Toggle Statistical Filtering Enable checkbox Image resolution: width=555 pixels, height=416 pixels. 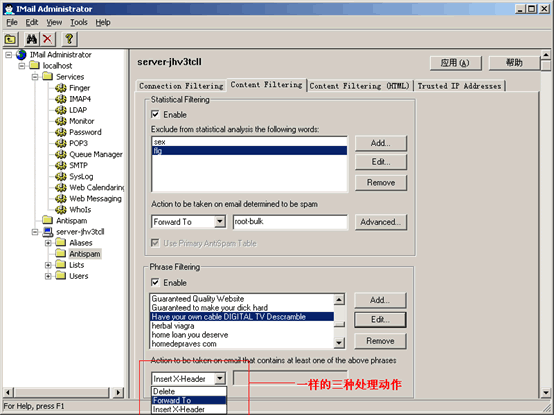point(155,114)
